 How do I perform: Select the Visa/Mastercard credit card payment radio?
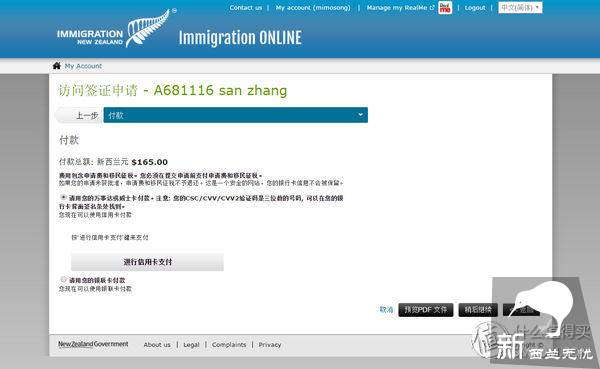64,197
